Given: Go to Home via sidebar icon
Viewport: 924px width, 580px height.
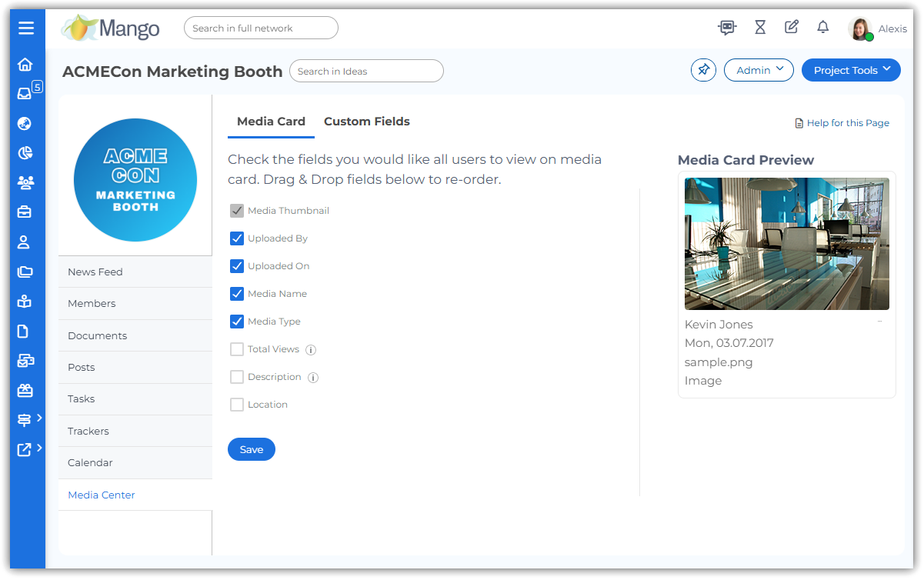Looking at the screenshot, I should [x=25, y=65].
